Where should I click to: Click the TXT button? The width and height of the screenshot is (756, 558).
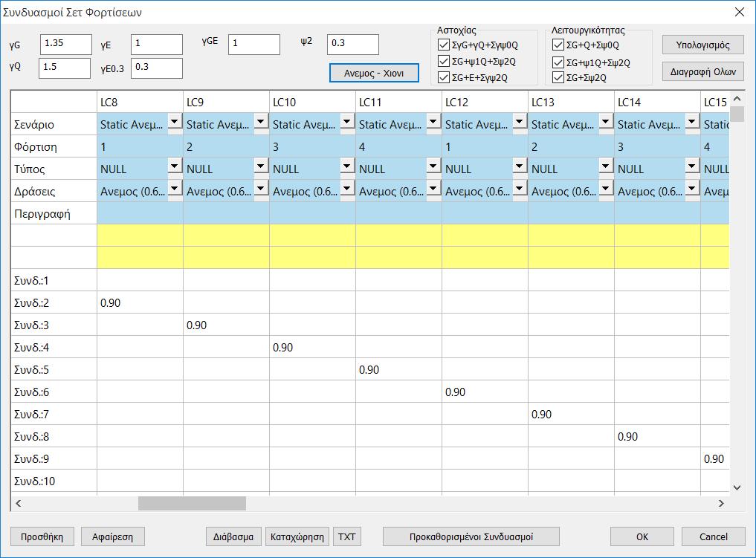point(346,536)
